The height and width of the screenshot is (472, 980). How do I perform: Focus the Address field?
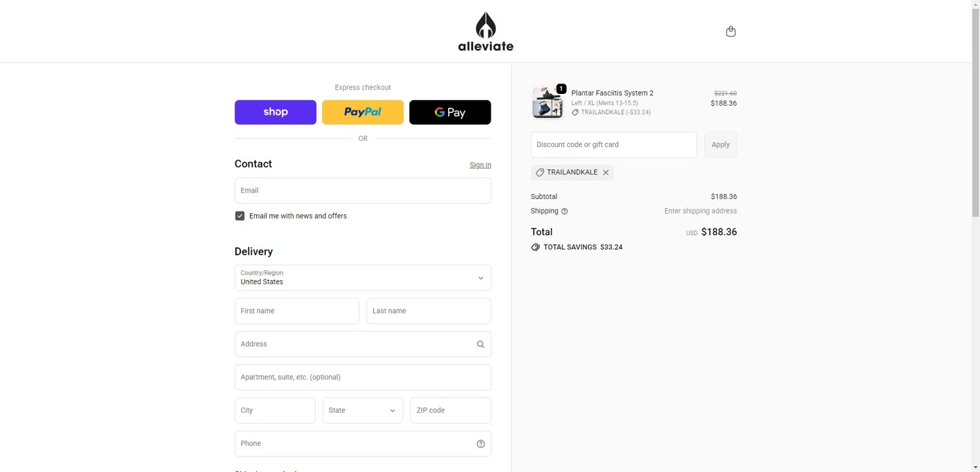point(363,344)
